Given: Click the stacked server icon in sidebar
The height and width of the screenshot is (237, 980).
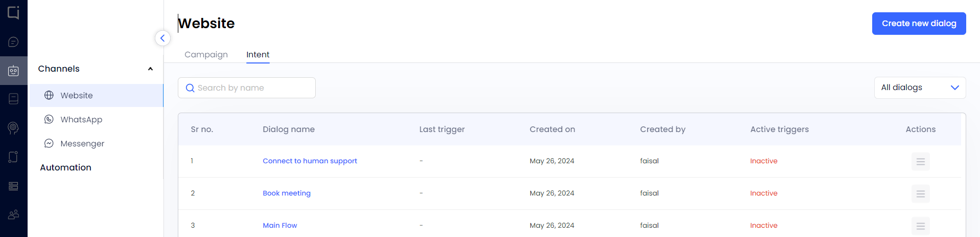Looking at the screenshot, I should pos(14,186).
